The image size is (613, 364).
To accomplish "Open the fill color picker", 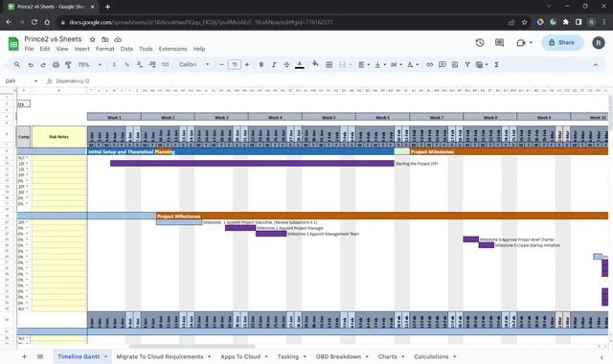I will coord(315,64).
